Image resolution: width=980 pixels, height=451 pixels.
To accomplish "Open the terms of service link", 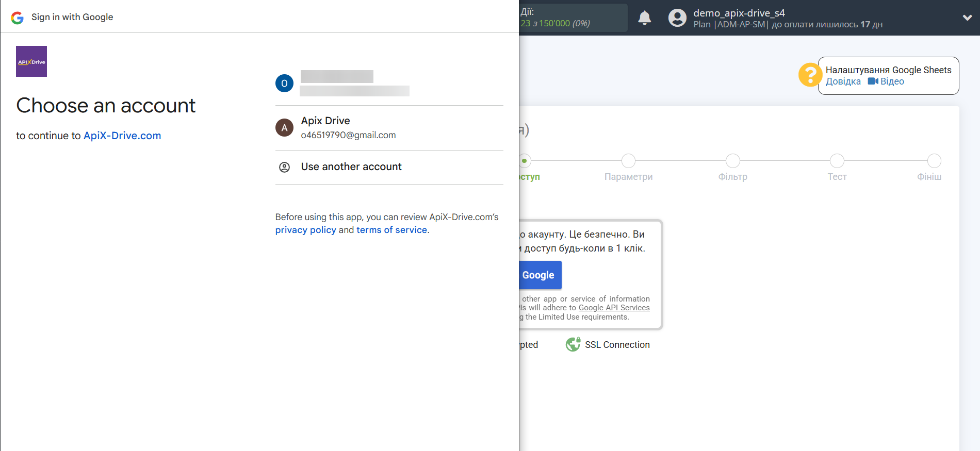I will pyautogui.click(x=392, y=230).
